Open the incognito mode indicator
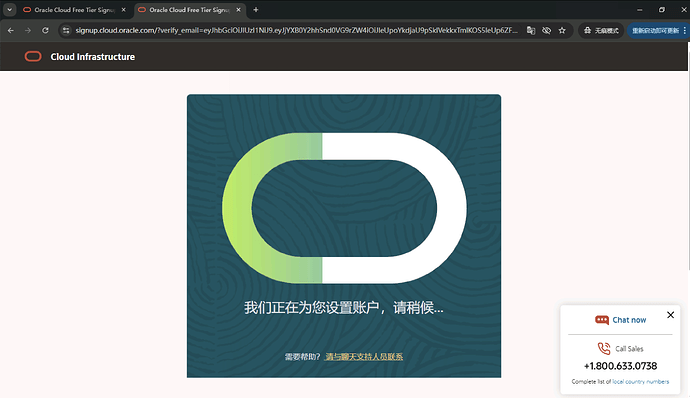 point(601,30)
